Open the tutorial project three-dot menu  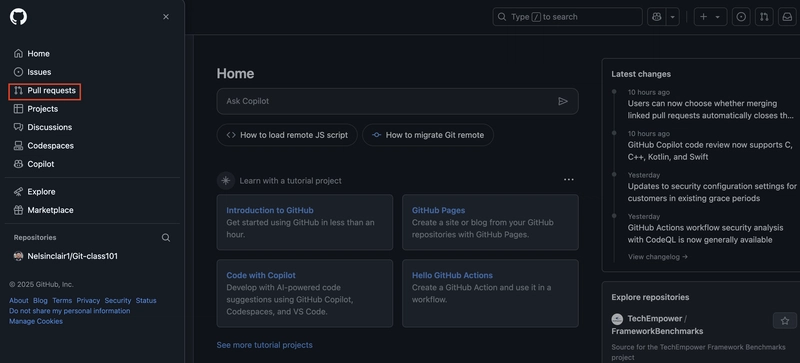tap(568, 180)
